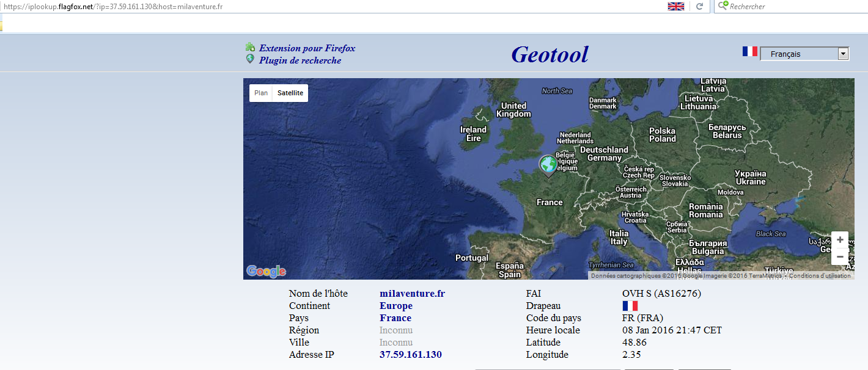The width and height of the screenshot is (868, 370).
Task: Click the UK flag icon in address bar
Action: tap(676, 6)
